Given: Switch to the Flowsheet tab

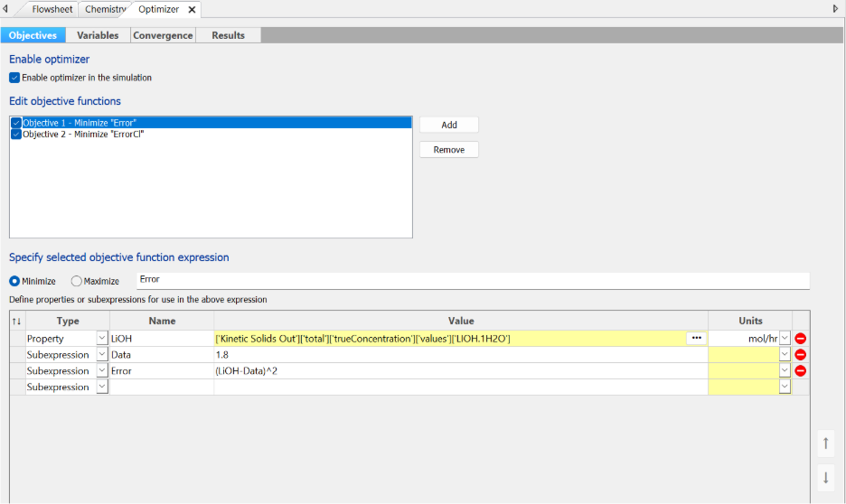Looking at the screenshot, I should point(52,9).
